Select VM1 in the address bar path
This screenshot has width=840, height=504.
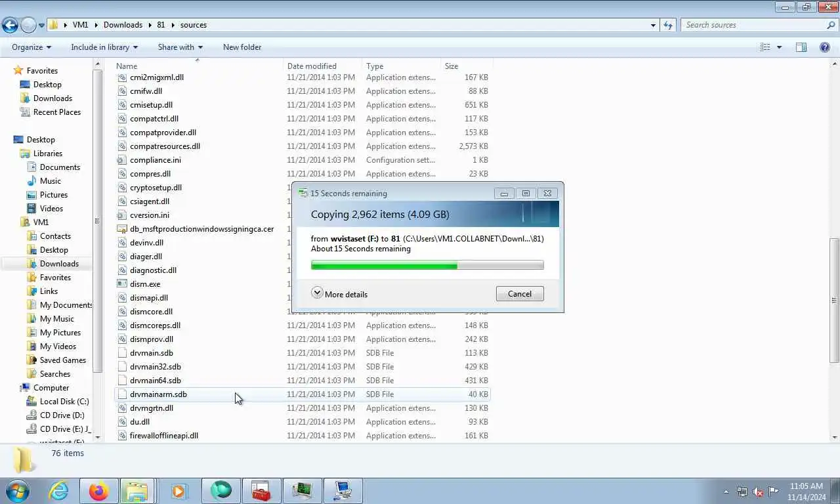tap(80, 25)
